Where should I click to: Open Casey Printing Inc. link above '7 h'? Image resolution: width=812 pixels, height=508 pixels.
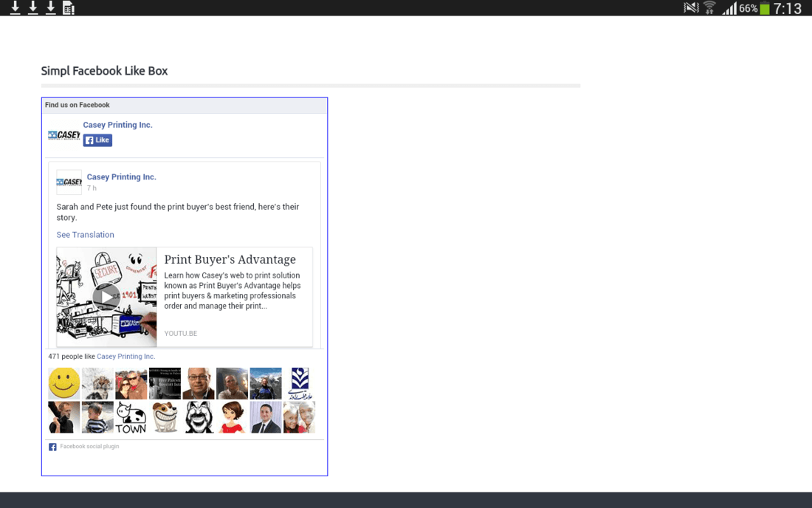(121, 177)
